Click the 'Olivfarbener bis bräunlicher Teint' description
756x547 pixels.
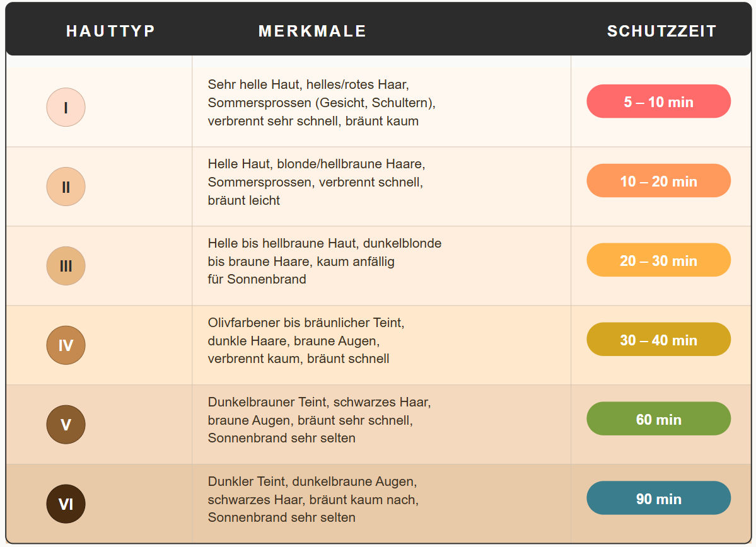click(x=306, y=341)
